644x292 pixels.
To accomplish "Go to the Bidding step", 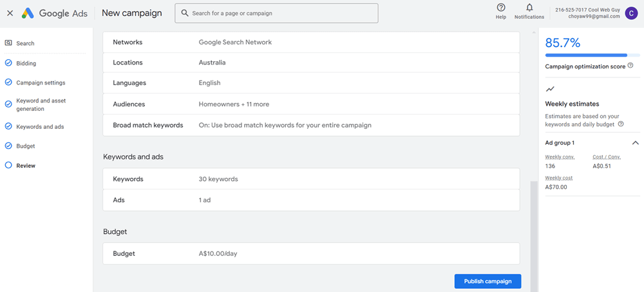I will click(26, 63).
